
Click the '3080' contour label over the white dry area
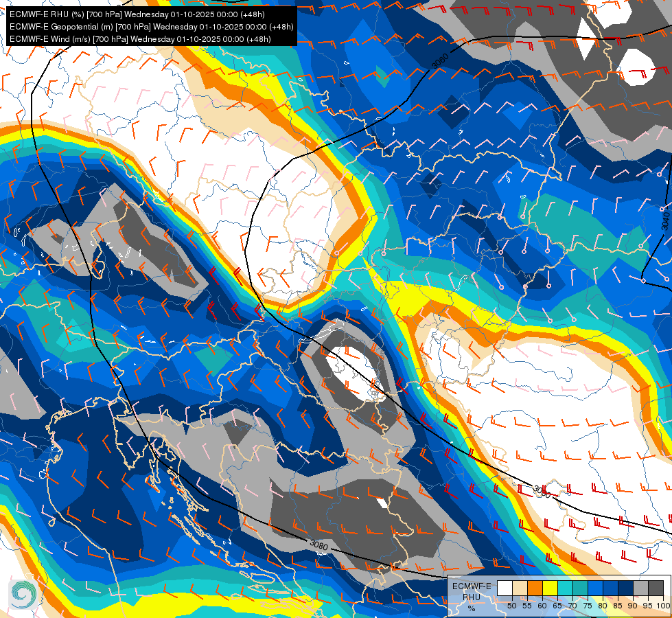pos(542,492)
